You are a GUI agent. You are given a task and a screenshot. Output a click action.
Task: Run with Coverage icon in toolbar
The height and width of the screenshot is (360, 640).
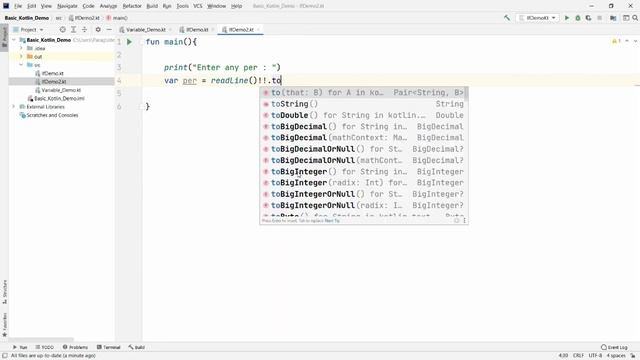click(588, 18)
